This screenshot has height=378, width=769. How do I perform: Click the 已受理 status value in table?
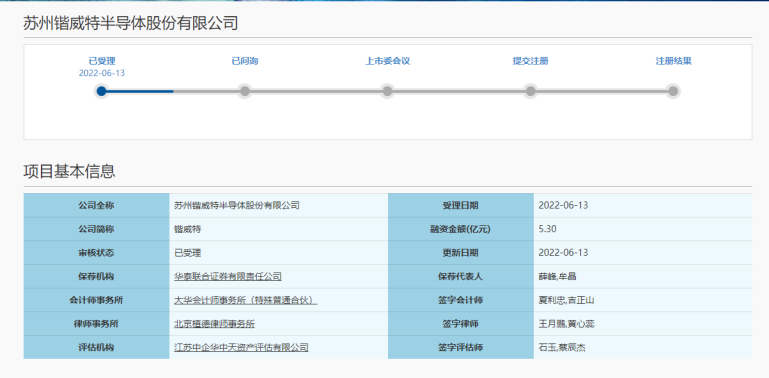pos(187,253)
